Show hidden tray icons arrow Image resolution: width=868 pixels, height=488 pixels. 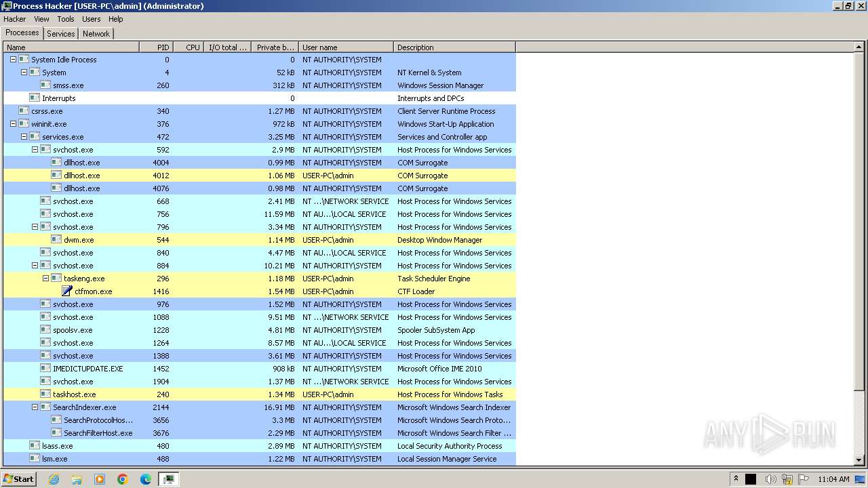pyautogui.click(x=736, y=479)
